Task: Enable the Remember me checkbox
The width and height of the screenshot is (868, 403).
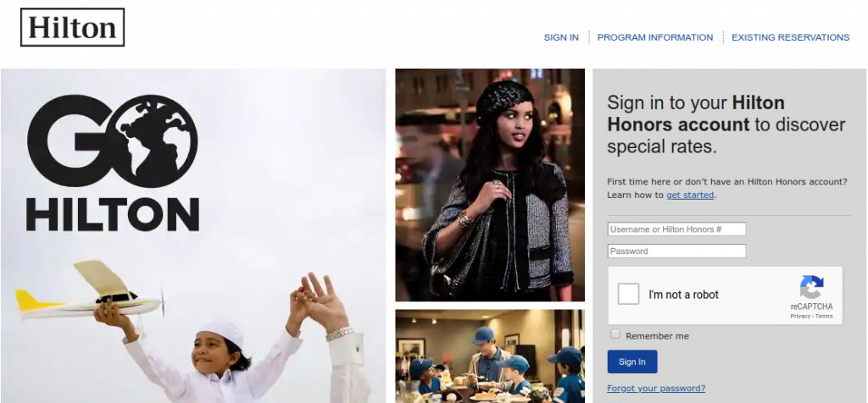Action: tap(615, 334)
